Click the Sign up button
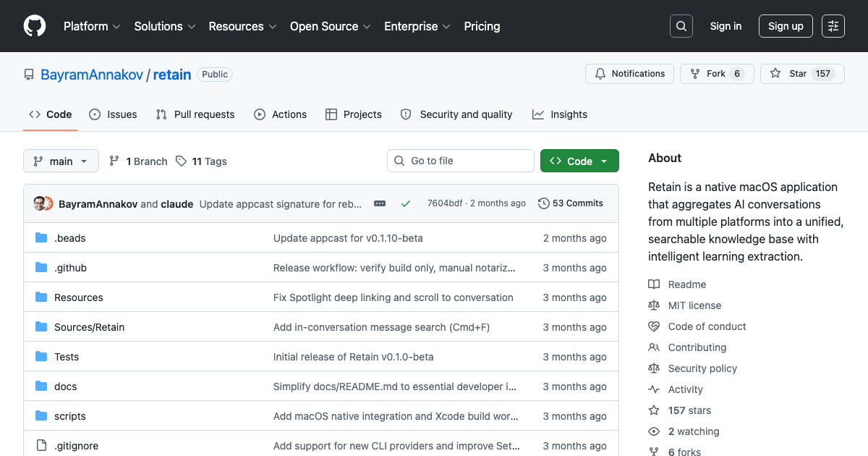Screen dimensions: 868x456 (x=786, y=26)
